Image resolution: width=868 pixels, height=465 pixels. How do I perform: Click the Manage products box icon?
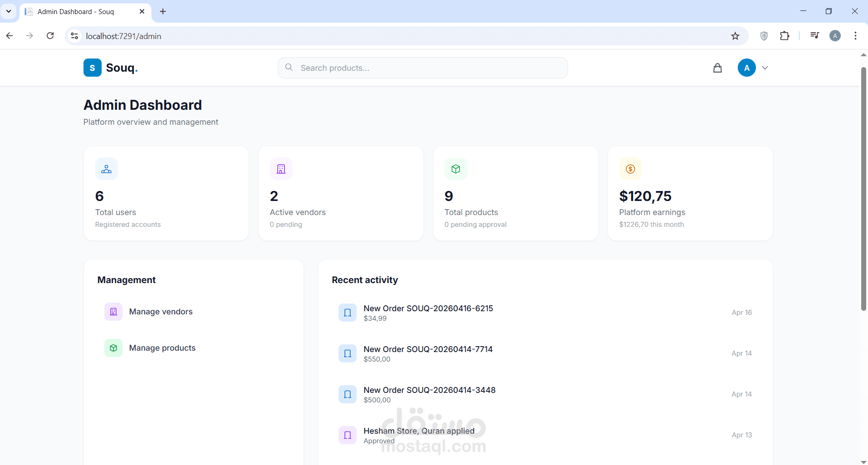pos(113,348)
